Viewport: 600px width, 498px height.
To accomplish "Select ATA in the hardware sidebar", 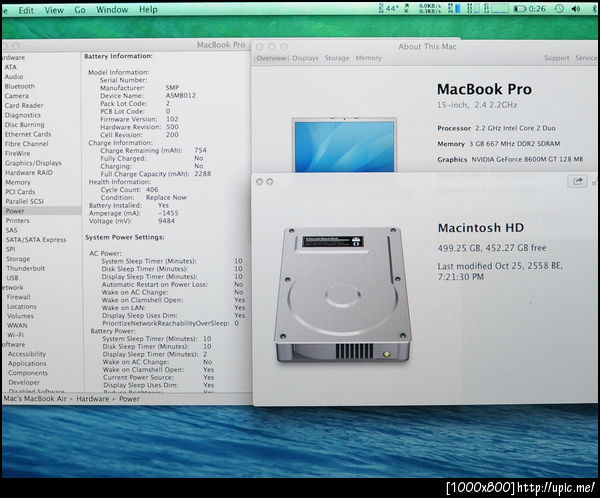I will tap(11, 67).
